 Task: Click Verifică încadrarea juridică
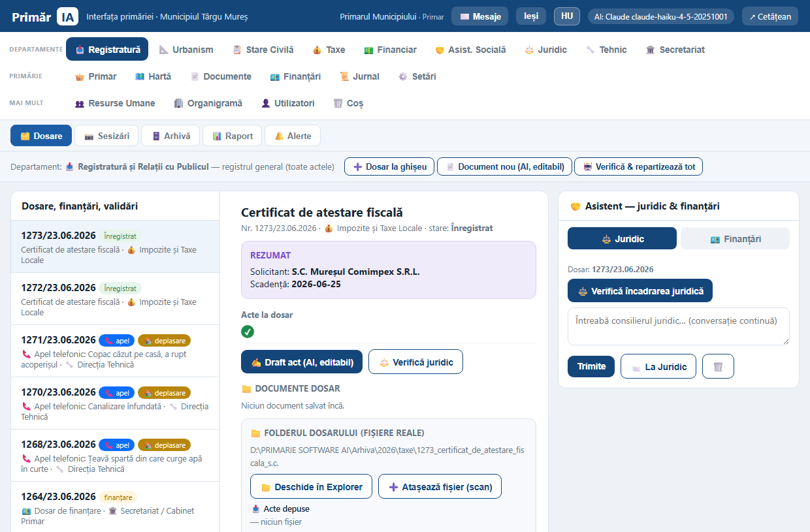[x=640, y=291]
